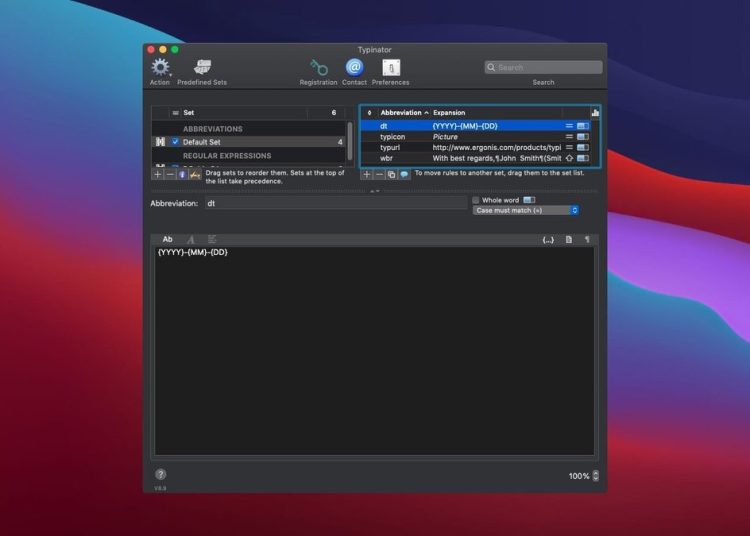Screen dimensions: 750x536
Task: Remove the selected set with the minus button
Action: tap(170, 174)
